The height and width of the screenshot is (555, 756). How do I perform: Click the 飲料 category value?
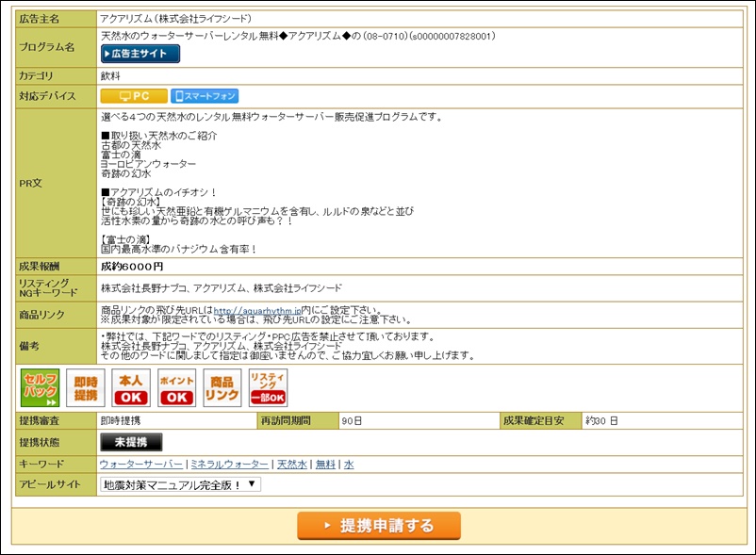[x=110, y=75]
